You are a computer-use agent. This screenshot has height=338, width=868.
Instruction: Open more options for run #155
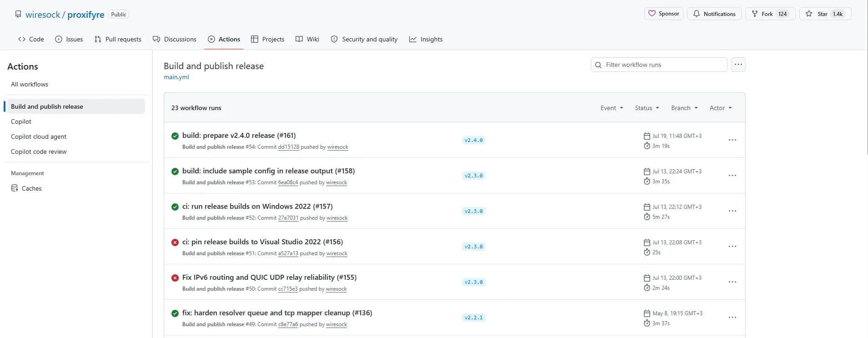pos(733,282)
